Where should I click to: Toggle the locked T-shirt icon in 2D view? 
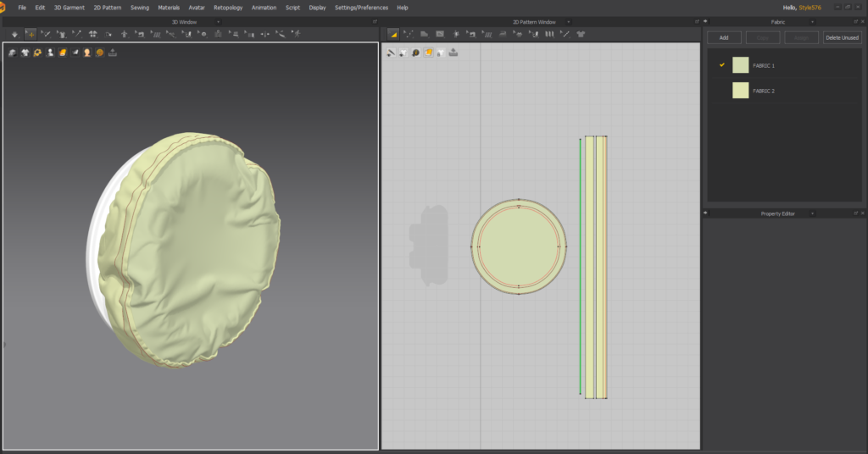(x=441, y=53)
